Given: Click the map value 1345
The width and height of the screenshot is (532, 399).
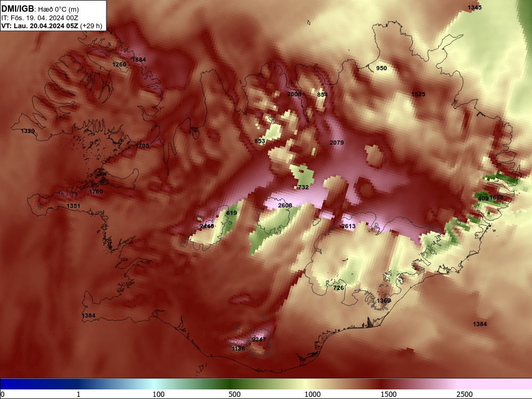Looking at the screenshot, I should [x=475, y=7].
